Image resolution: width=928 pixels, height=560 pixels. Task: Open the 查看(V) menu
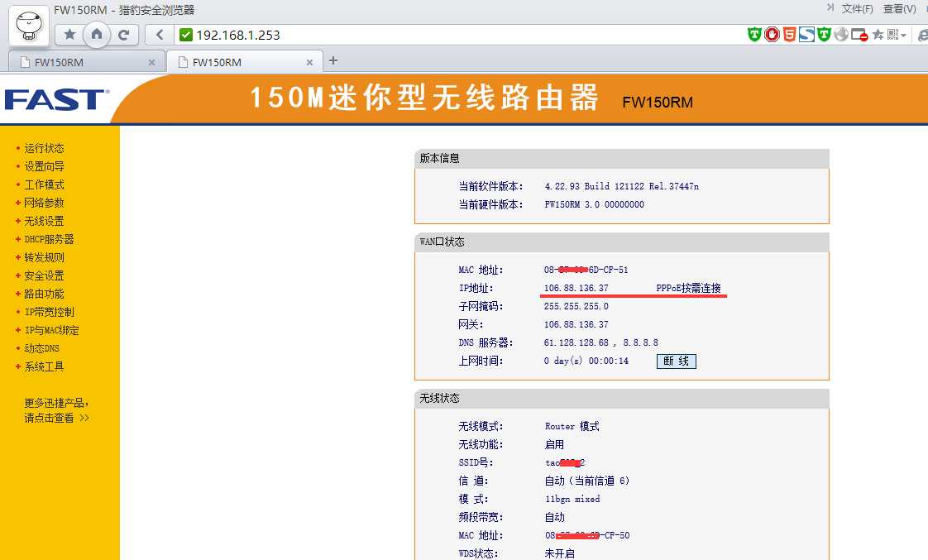coord(900,9)
